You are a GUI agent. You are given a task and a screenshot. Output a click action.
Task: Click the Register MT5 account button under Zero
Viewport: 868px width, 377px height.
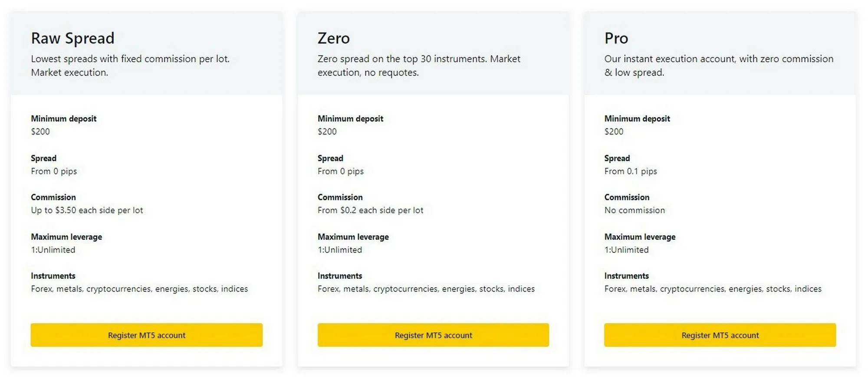(x=433, y=335)
